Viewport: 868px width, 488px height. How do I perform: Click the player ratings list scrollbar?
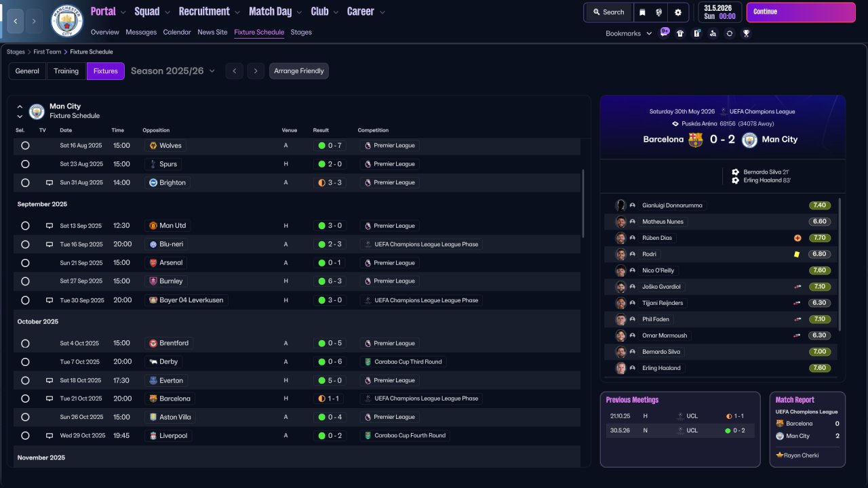pos(840,264)
